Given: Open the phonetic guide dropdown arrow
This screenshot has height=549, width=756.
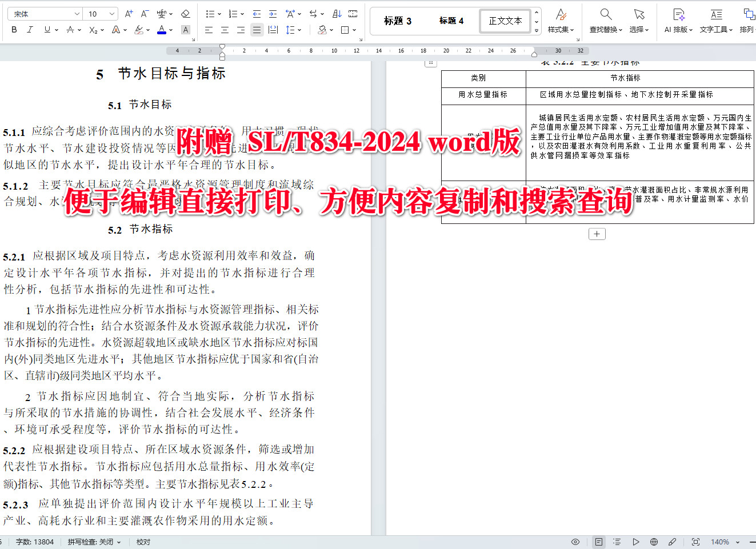Looking at the screenshot, I should tap(171, 14).
